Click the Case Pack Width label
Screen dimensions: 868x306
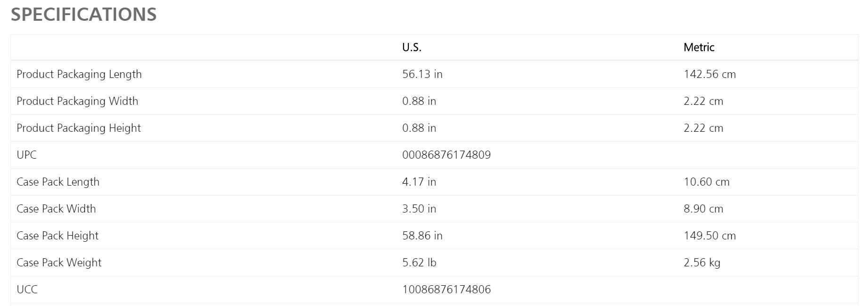pyautogui.click(x=56, y=209)
